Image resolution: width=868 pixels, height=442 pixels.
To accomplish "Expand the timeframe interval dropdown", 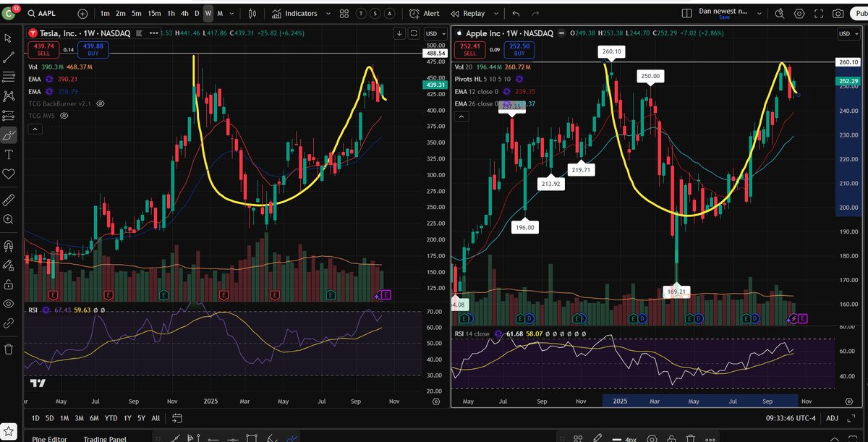I will pos(232,14).
